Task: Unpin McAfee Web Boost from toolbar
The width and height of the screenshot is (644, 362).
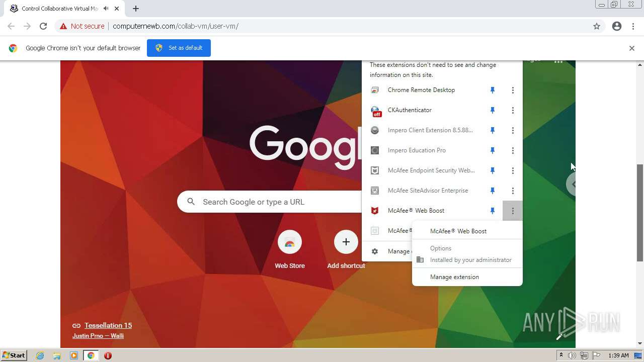Action: pos(493,211)
